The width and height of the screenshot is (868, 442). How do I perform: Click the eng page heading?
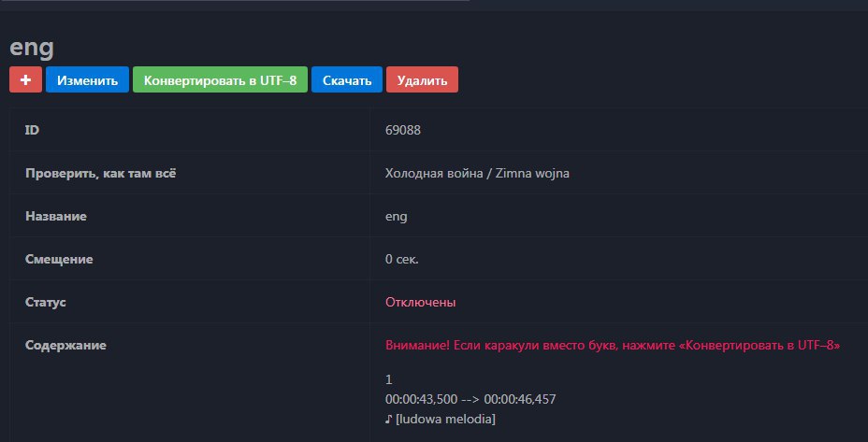[x=32, y=48]
